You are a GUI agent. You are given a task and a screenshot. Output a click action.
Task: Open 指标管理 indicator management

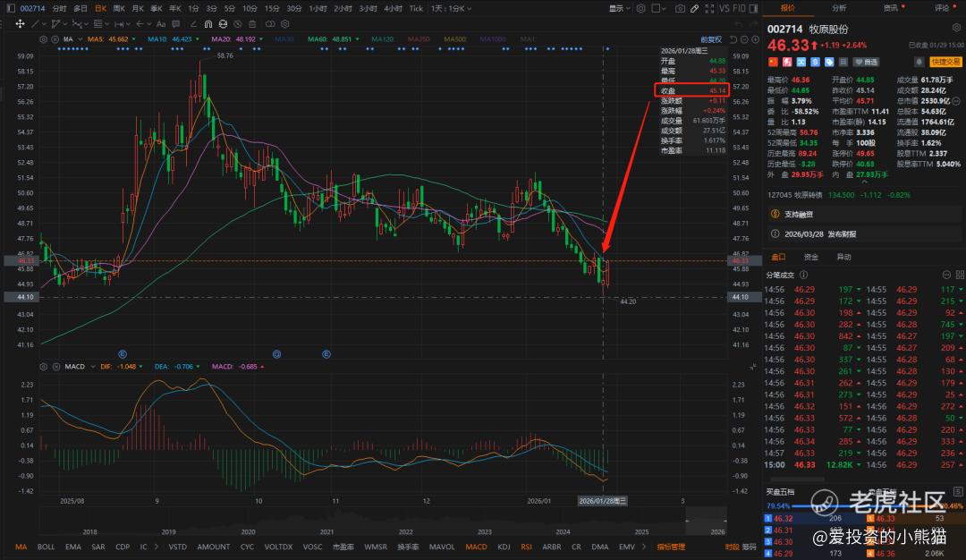671,547
